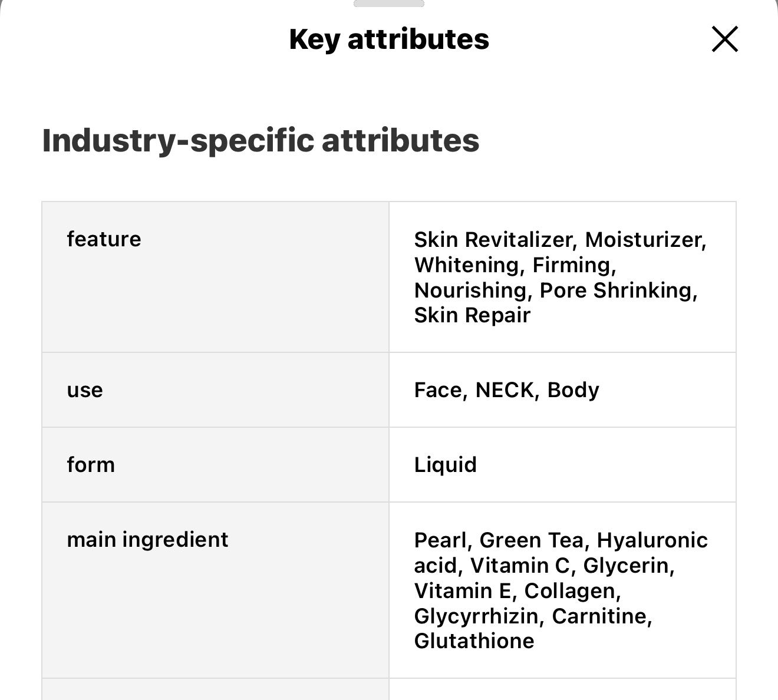
Task: Tap the Vitamin E, Collagen ingredient line
Action: point(517,591)
